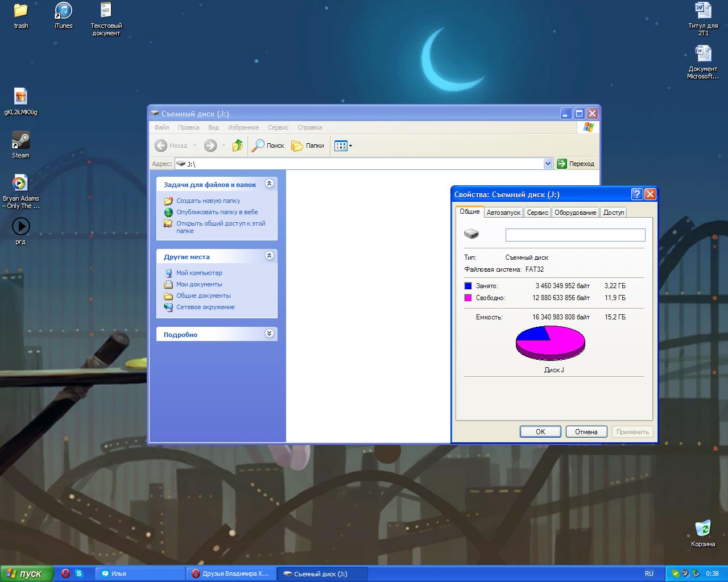Collapse the Другие места panel

[x=270, y=256]
